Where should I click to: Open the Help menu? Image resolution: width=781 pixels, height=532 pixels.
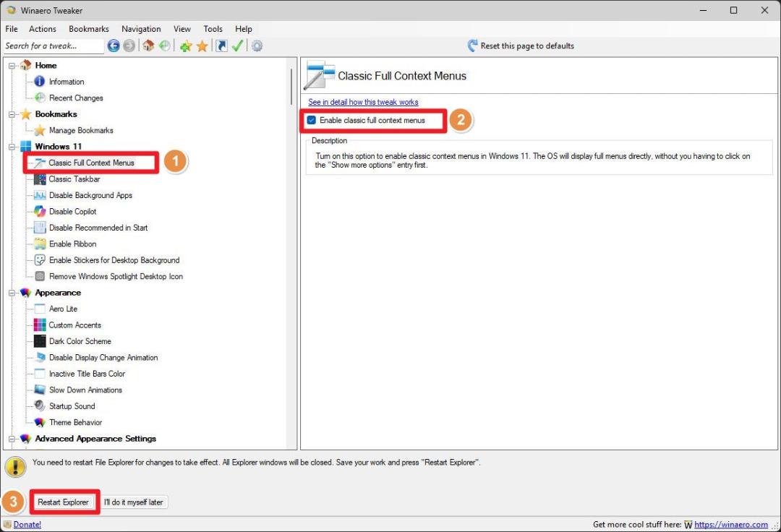244,29
